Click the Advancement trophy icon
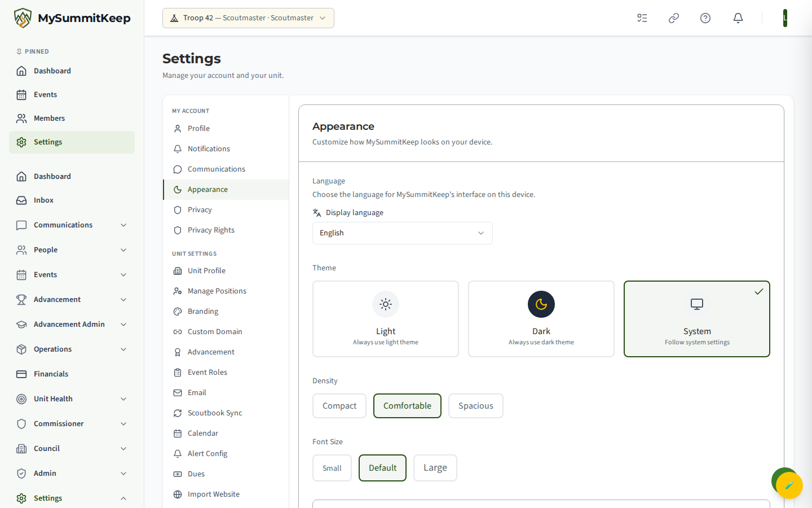Viewport: 812px width, 508px height. point(21,300)
